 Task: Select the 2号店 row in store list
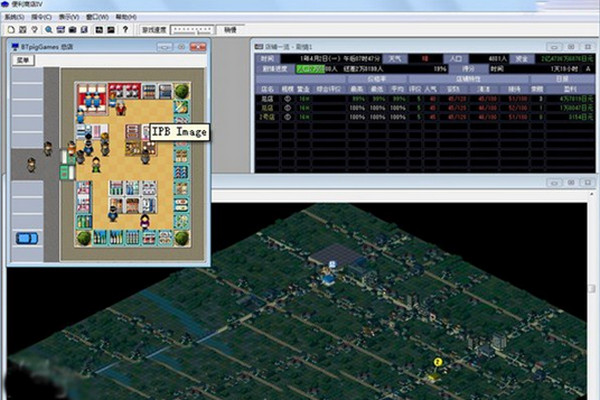point(425,118)
